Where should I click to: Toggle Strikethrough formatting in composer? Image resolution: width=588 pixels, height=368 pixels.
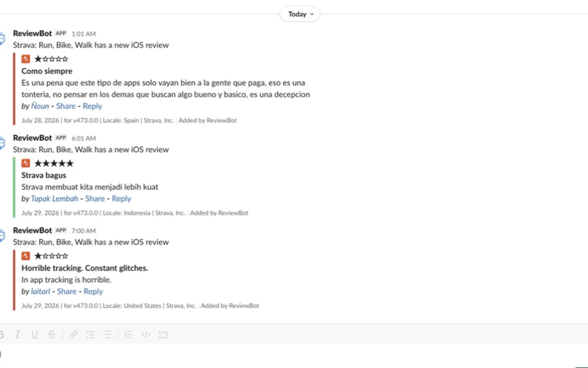pos(51,334)
